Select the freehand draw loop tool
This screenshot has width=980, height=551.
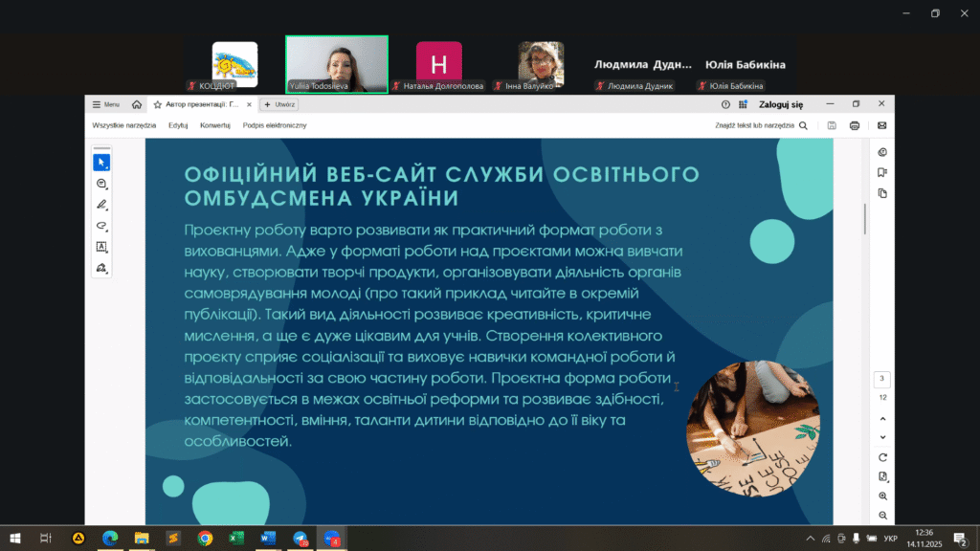point(101,226)
